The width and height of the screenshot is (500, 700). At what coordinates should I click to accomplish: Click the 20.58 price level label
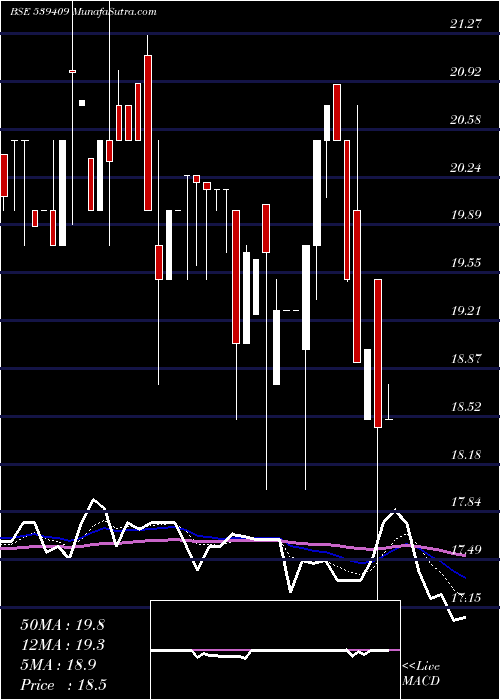[466, 120]
